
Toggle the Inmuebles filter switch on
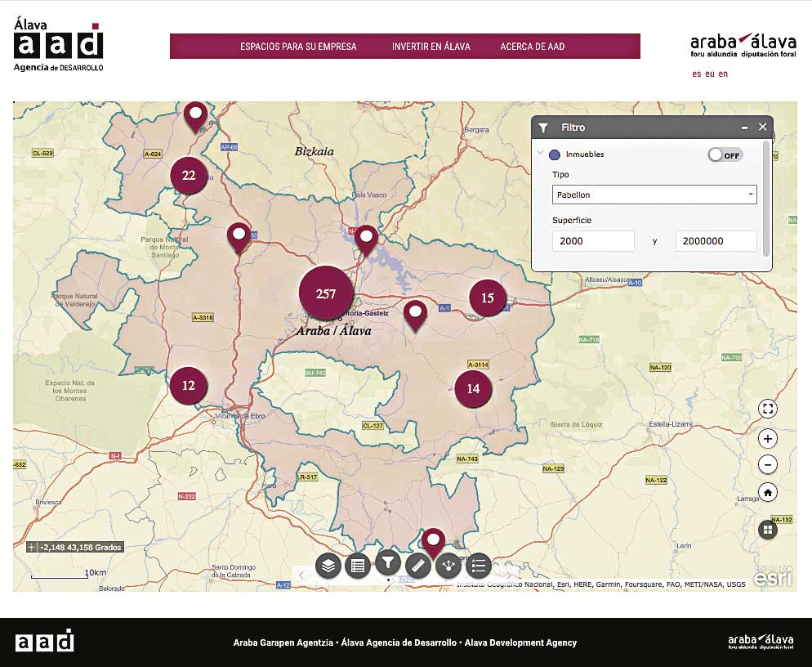click(x=725, y=154)
